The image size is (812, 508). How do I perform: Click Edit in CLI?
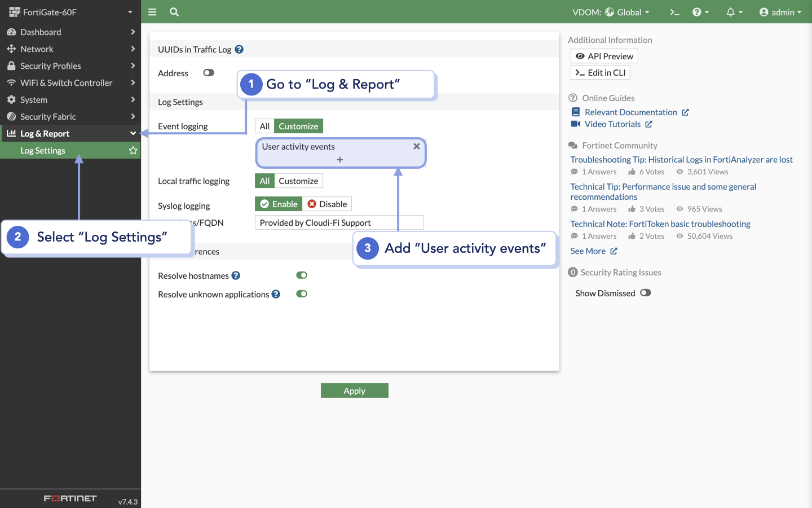(600, 72)
